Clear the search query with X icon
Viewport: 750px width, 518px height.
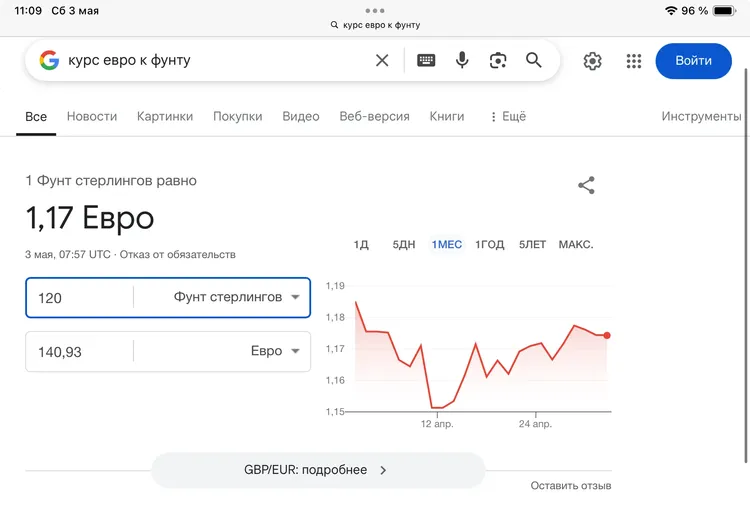pos(382,61)
